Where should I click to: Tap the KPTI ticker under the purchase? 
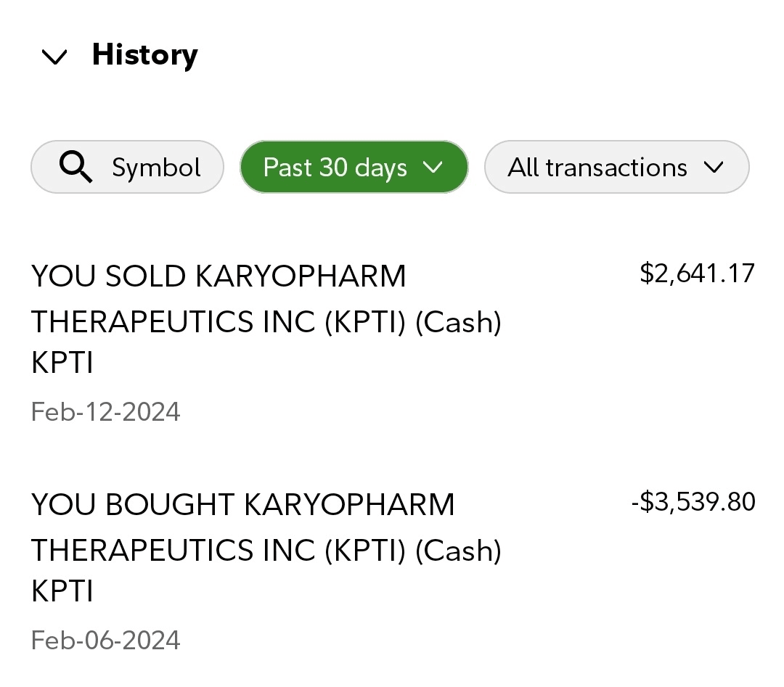62,592
